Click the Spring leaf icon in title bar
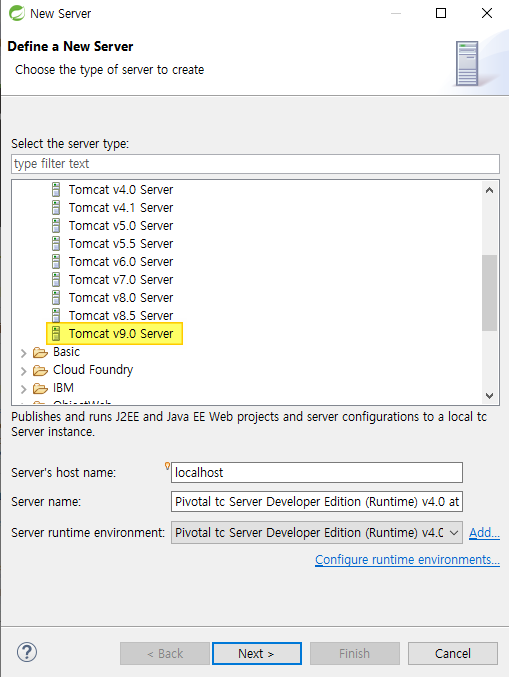Screen dimensions: 509x677 (17, 13)
